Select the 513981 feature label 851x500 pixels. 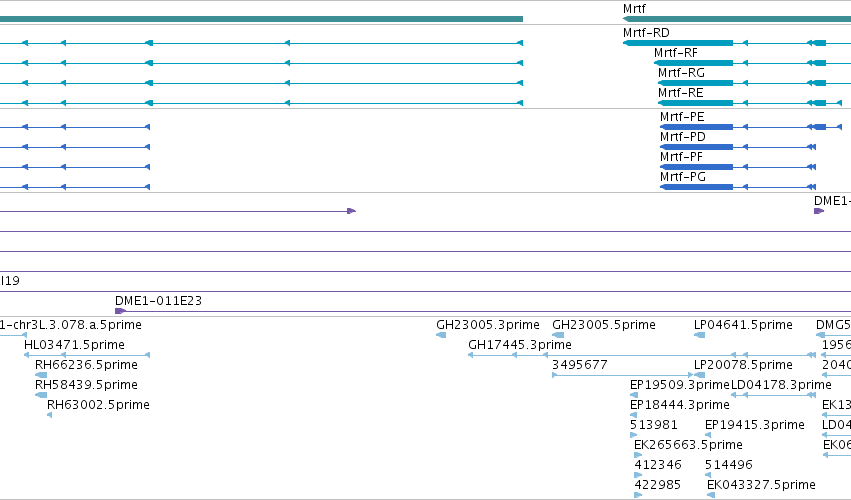pyautogui.click(x=653, y=425)
